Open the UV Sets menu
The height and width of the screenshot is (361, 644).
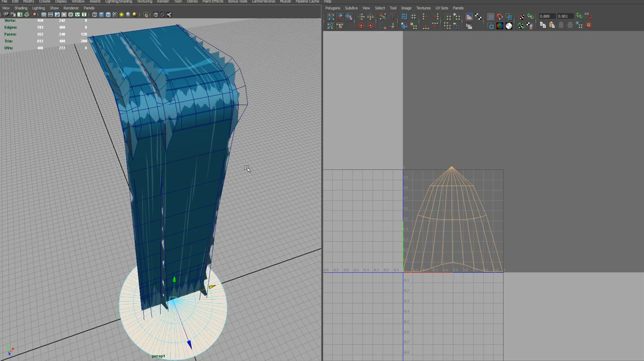[x=442, y=8]
